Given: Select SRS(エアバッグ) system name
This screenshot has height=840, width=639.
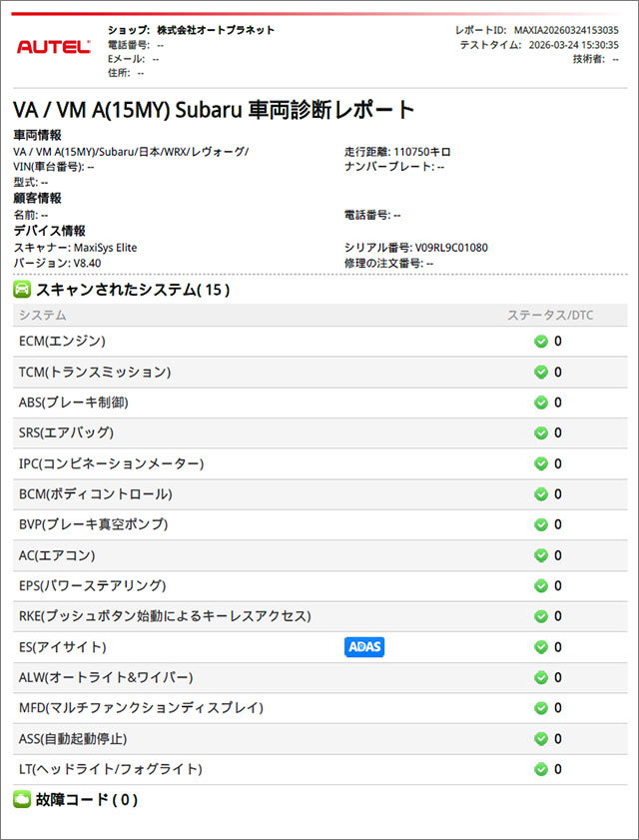Looking at the screenshot, I should pyautogui.click(x=67, y=432).
